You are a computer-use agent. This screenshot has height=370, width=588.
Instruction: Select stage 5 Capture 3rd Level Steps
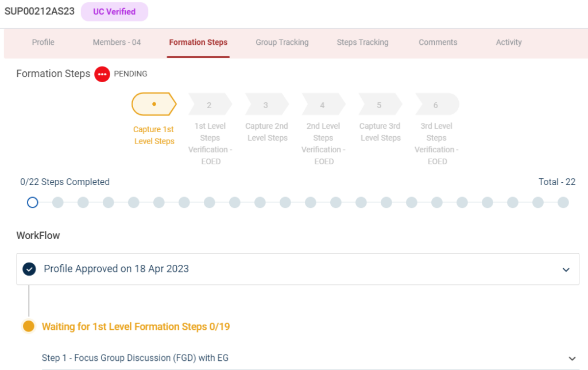(380, 105)
